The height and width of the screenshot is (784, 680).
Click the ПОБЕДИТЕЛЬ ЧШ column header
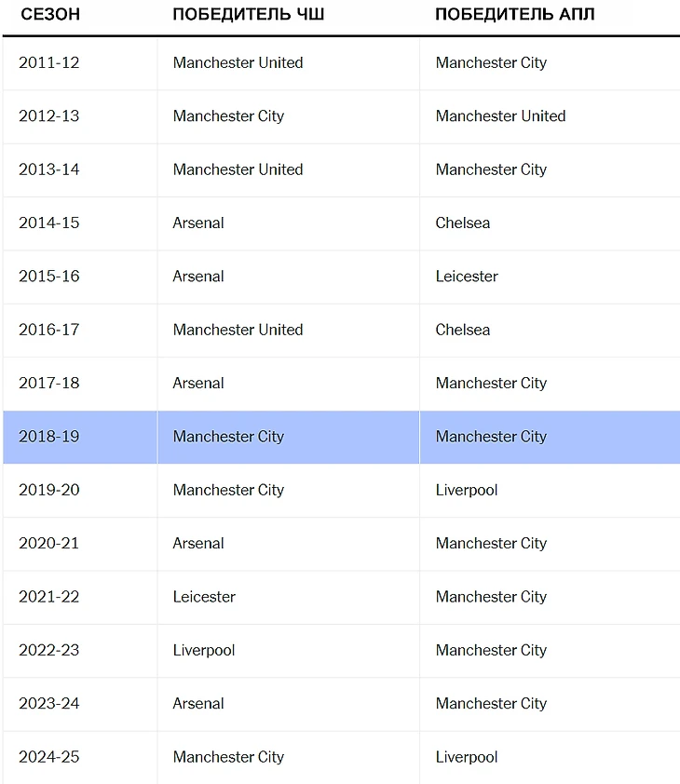pyautogui.click(x=249, y=14)
